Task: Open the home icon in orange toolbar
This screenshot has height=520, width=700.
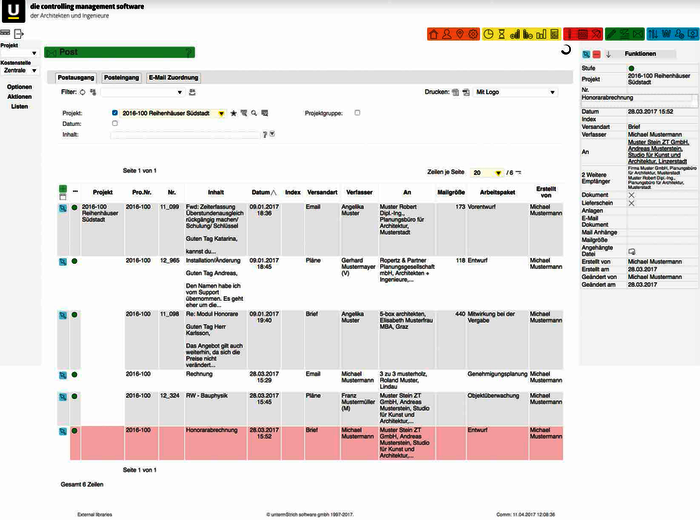Action: point(433,34)
